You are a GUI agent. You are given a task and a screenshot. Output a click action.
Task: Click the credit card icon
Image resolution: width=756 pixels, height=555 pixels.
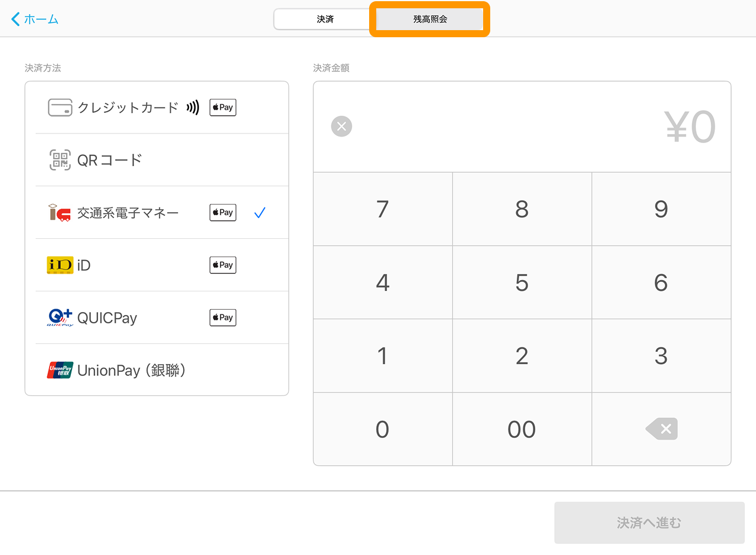pyautogui.click(x=60, y=108)
